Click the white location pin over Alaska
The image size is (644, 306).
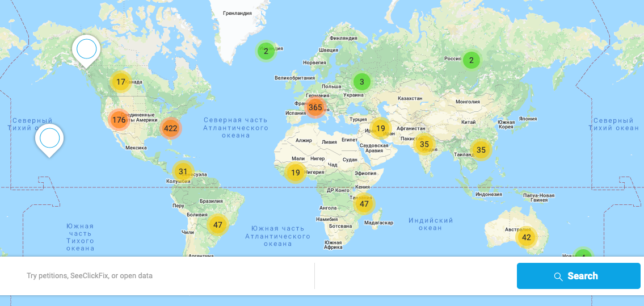pos(86,50)
